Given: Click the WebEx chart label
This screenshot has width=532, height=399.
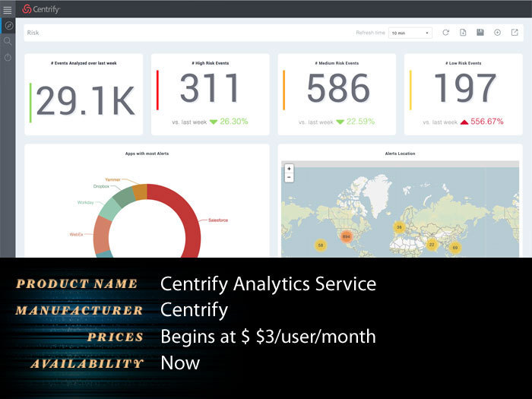Looking at the screenshot, I should [x=76, y=234].
